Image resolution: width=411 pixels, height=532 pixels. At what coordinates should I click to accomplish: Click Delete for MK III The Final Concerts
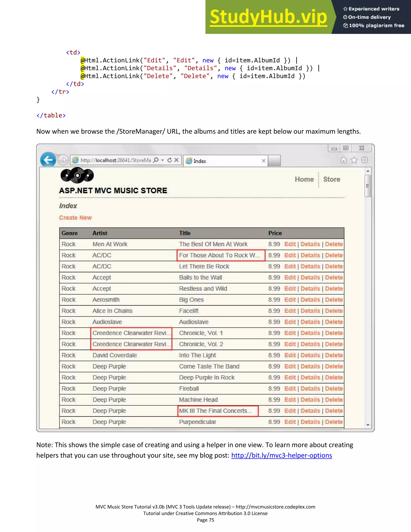[x=334, y=411]
